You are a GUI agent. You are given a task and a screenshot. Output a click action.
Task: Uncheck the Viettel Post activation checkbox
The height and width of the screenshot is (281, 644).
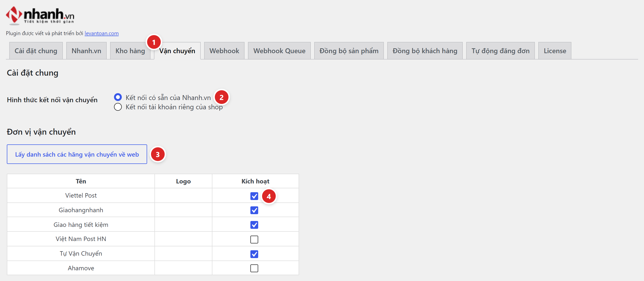coord(254,196)
